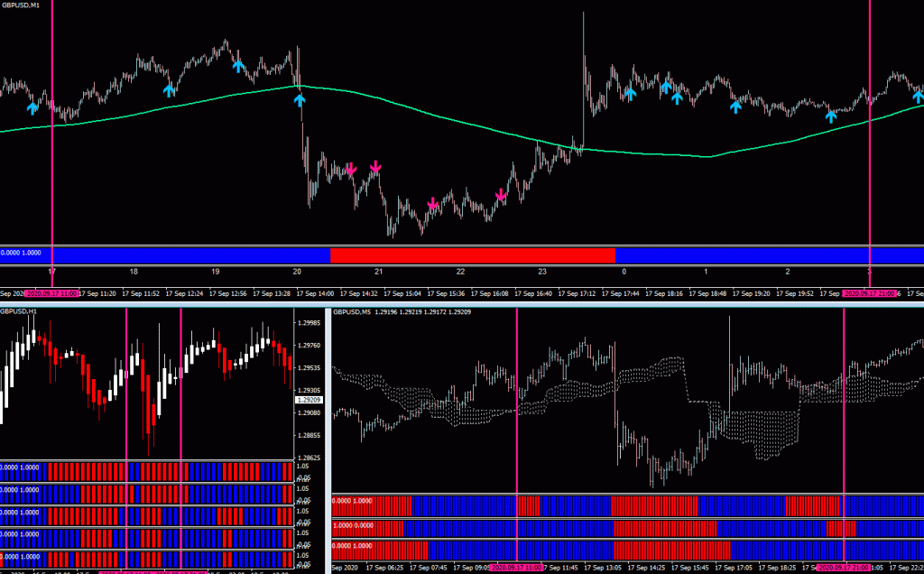924x574 pixels.
Task: Click the 17 Sep 11:20 time label
Action: (x=97, y=293)
